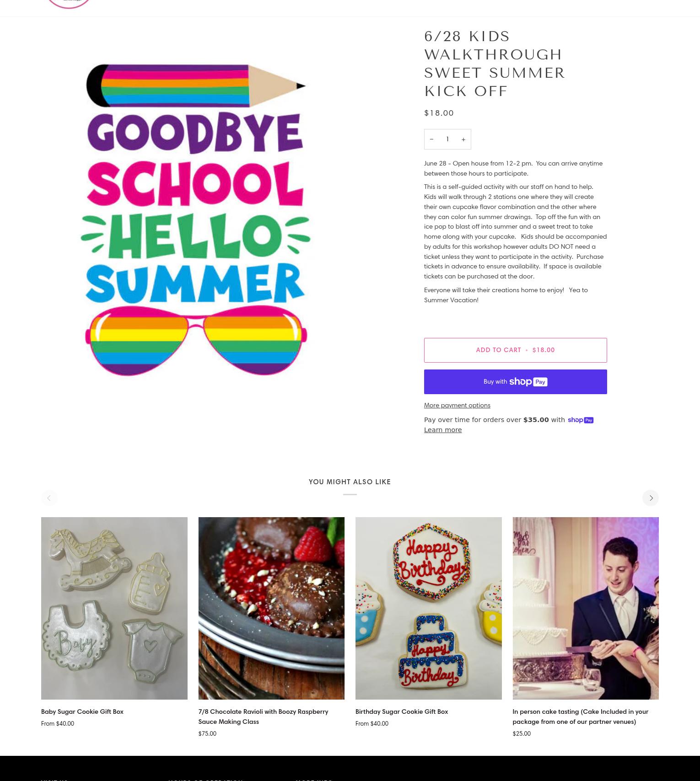Select the Birthday Sugar Cookie Gift Box title

[x=402, y=711]
